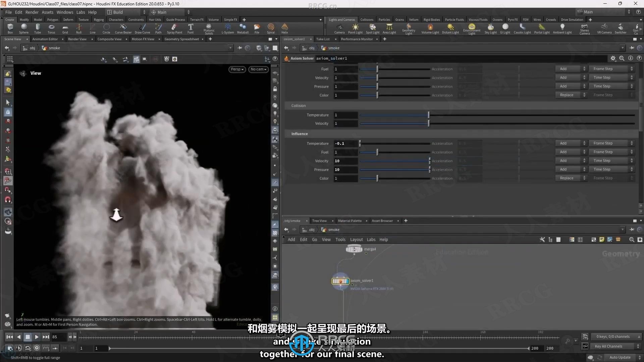Adjust Collision Temperature slider
The width and height of the screenshot is (644, 362).
coord(497,115)
